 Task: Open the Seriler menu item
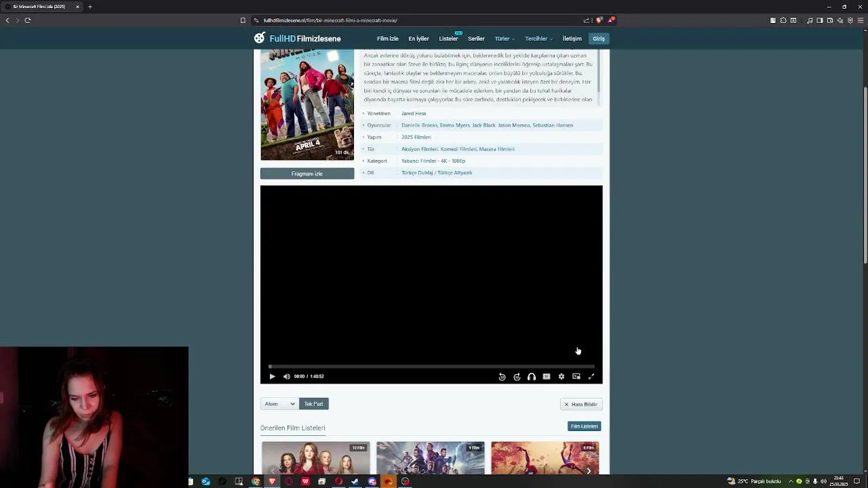[476, 39]
